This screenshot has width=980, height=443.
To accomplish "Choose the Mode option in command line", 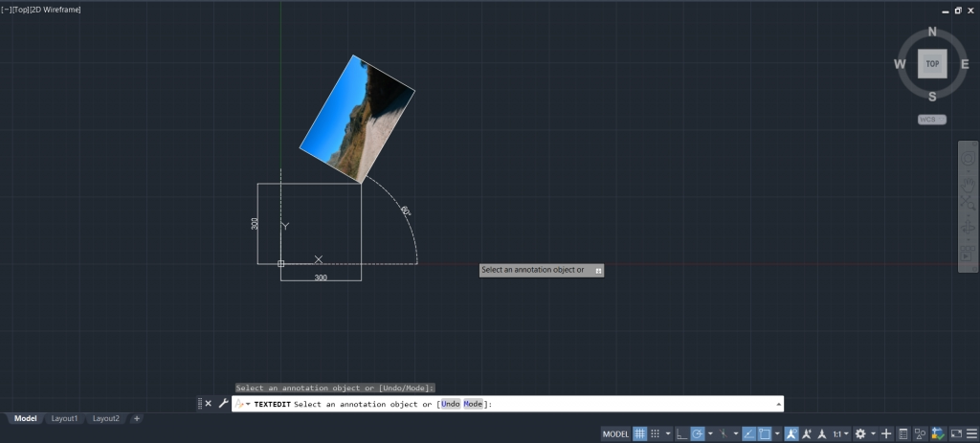I will pyautogui.click(x=473, y=405).
